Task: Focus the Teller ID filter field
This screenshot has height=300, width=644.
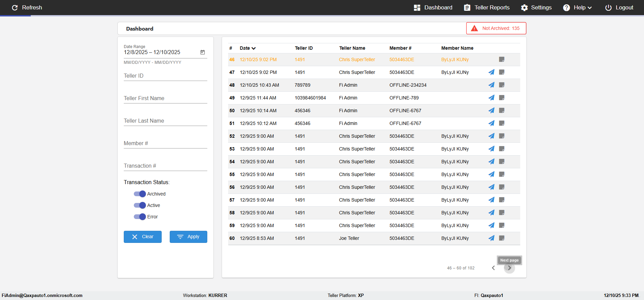Action: pos(165,76)
